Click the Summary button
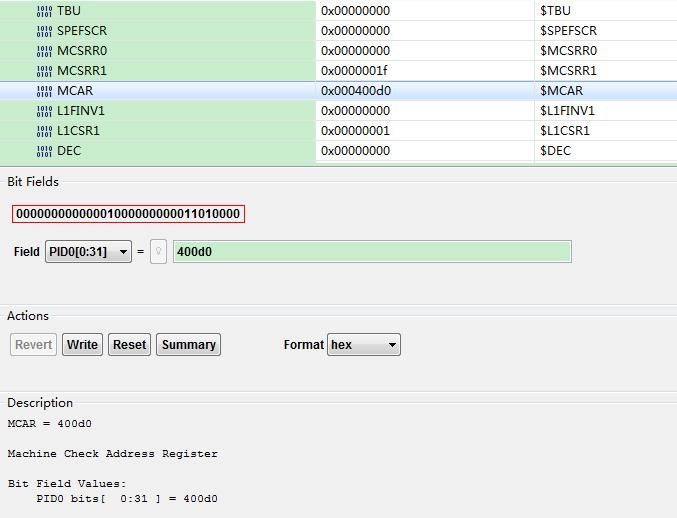 pos(189,344)
